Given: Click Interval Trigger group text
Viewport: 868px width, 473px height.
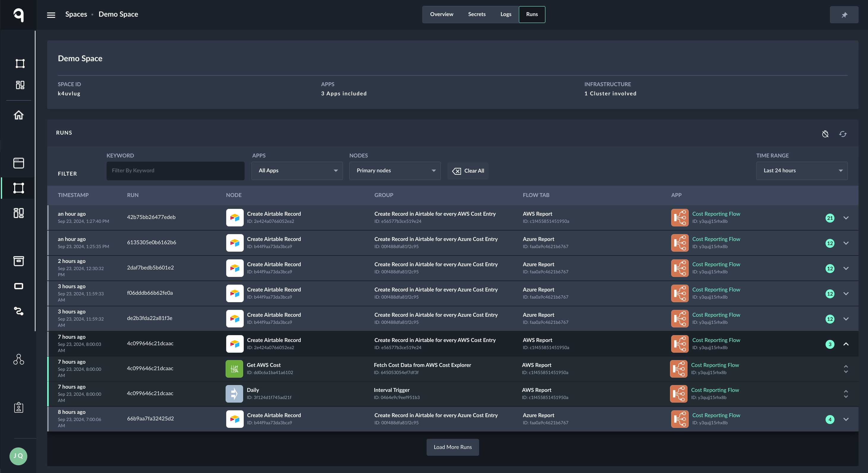Looking at the screenshot, I should (x=392, y=390).
